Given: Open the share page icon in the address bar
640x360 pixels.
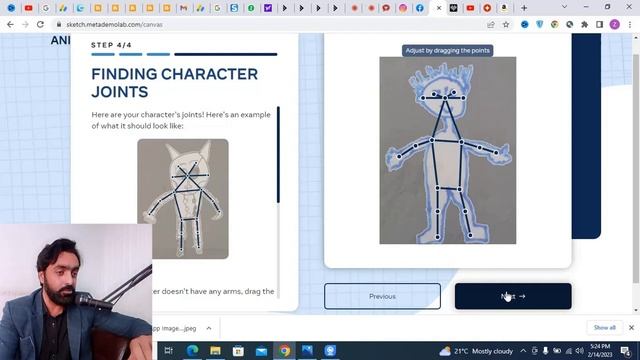Looking at the screenshot, I should 491,24.
